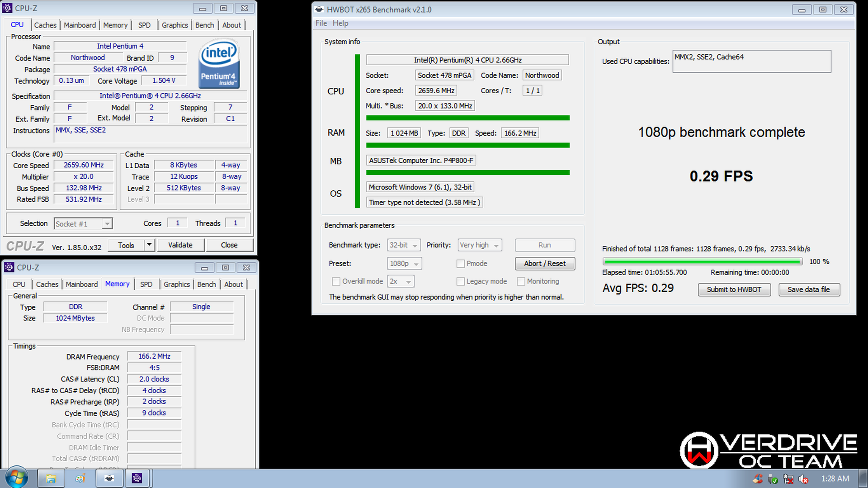Minimize the HWBOT x265 Benchmark window

802,9
